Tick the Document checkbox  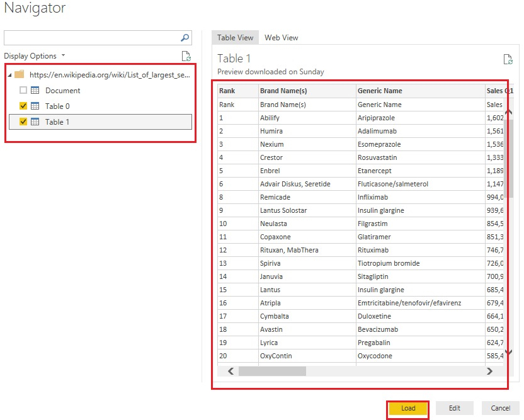(x=23, y=90)
